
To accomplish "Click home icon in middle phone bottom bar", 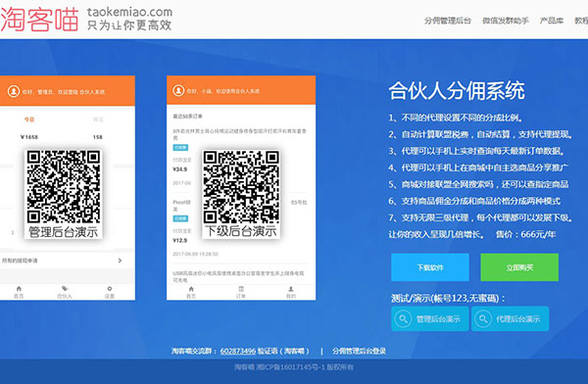I will [191, 289].
